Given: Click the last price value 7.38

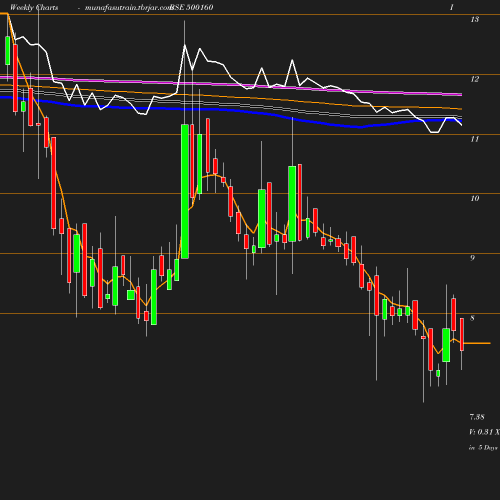Looking at the screenshot, I should coord(477,417).
